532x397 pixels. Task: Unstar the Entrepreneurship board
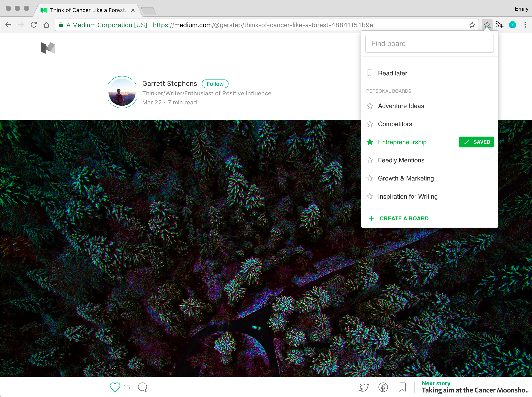click(370, 142)
